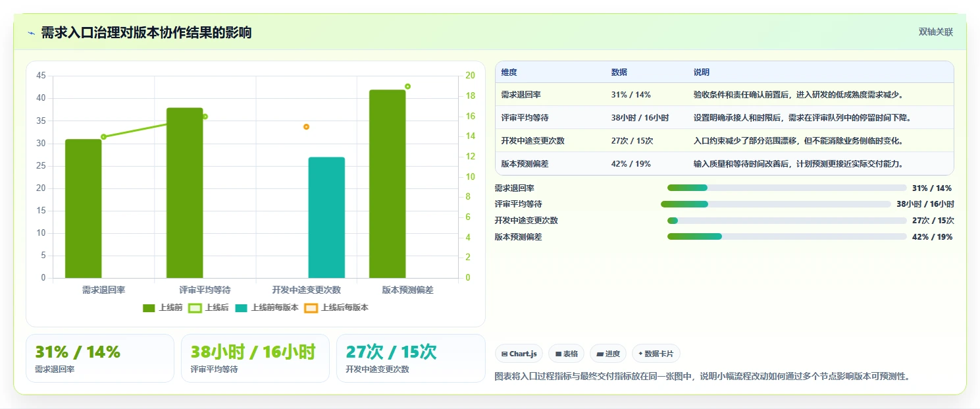Click the teal 上线前每版本 legend swatch

[x=241, y=308]
